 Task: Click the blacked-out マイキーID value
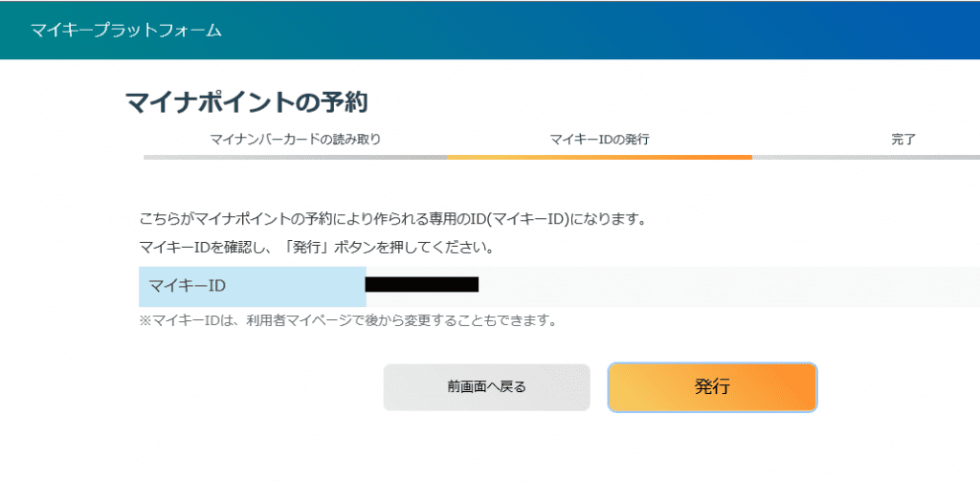point(422,285)
